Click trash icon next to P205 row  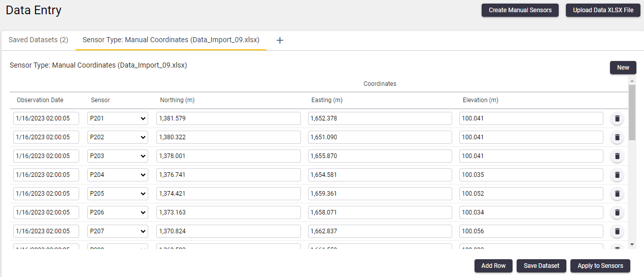tap(617, 194)
